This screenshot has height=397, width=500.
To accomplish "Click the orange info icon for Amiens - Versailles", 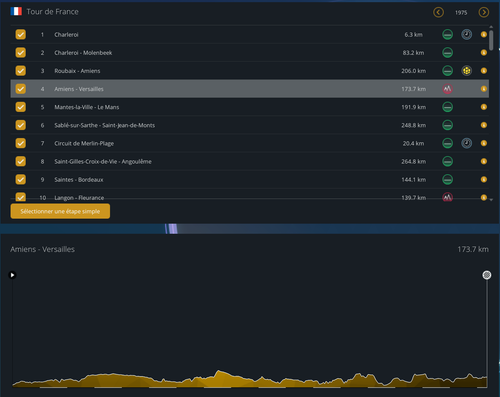I will [484, 89].
